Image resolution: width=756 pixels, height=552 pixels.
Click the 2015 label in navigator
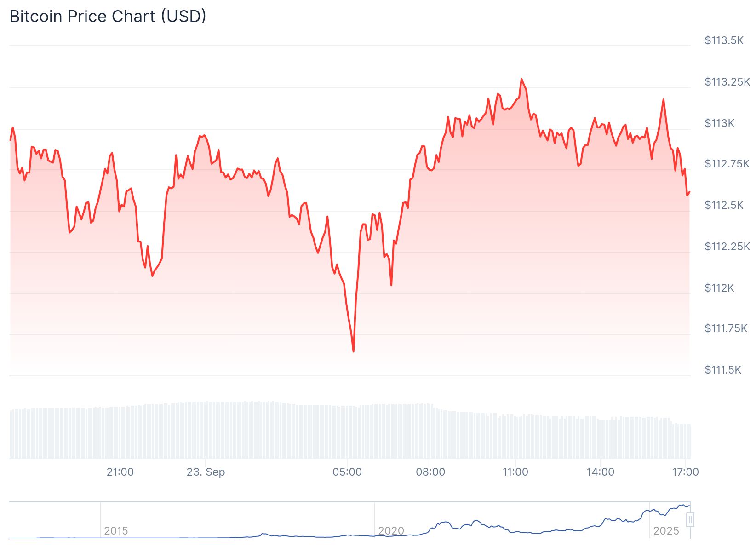(116, 531)
